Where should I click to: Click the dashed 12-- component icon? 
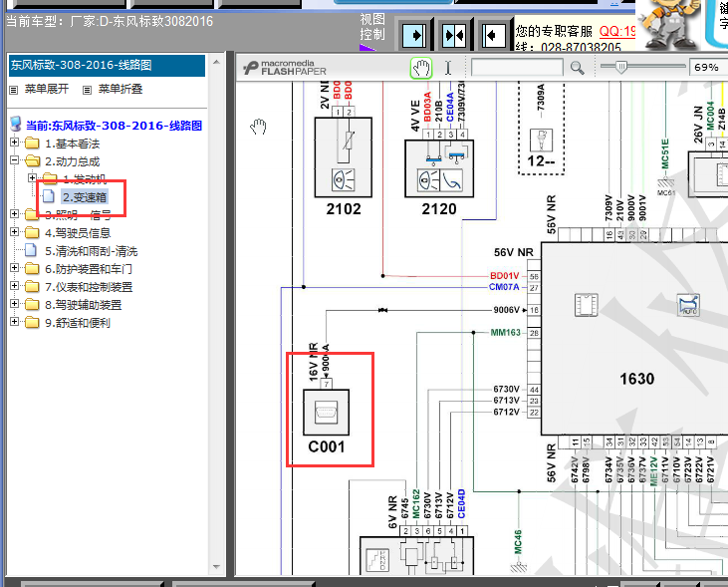[x=542, y=140]
